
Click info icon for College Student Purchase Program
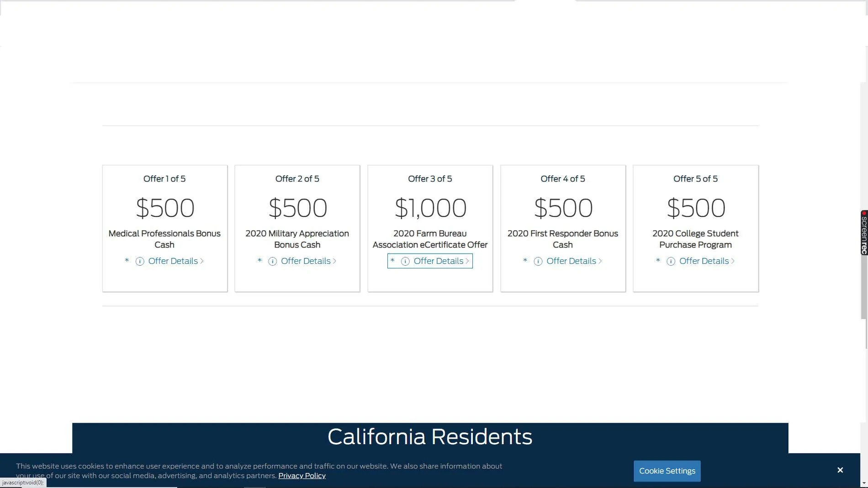coord(671,262)
